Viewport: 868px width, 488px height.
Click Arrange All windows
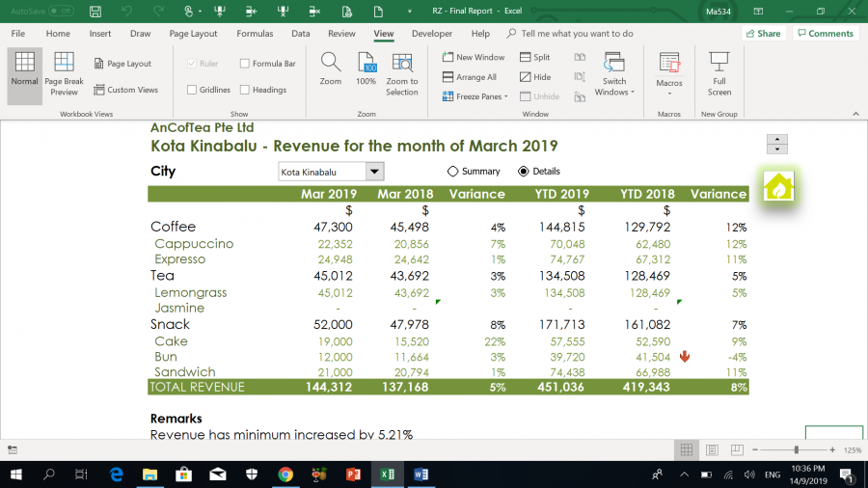[470, 77]
